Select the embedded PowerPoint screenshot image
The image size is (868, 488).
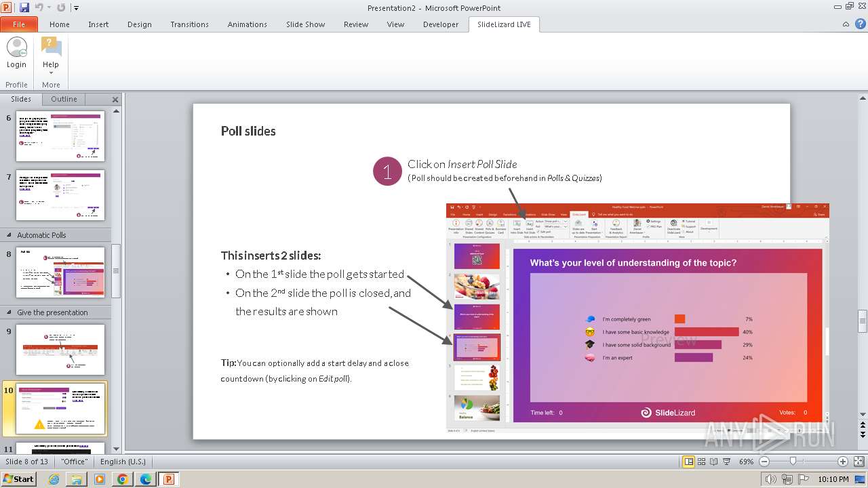point(637,318)
